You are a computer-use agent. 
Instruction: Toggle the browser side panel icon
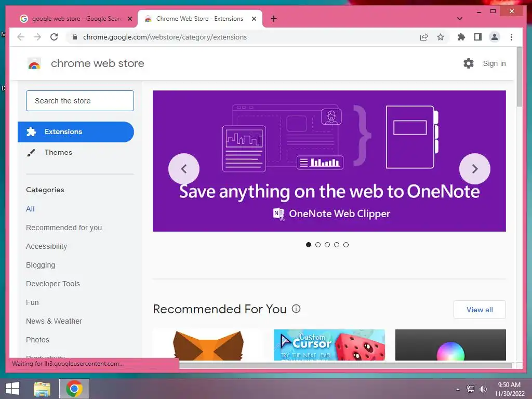[x=478, y=37]
